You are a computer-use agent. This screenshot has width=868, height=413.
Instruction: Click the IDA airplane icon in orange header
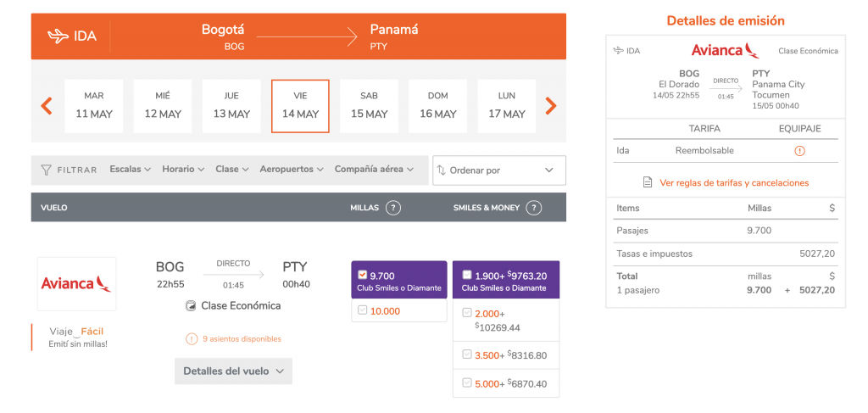pyautogui.click(x=58, y=36)
